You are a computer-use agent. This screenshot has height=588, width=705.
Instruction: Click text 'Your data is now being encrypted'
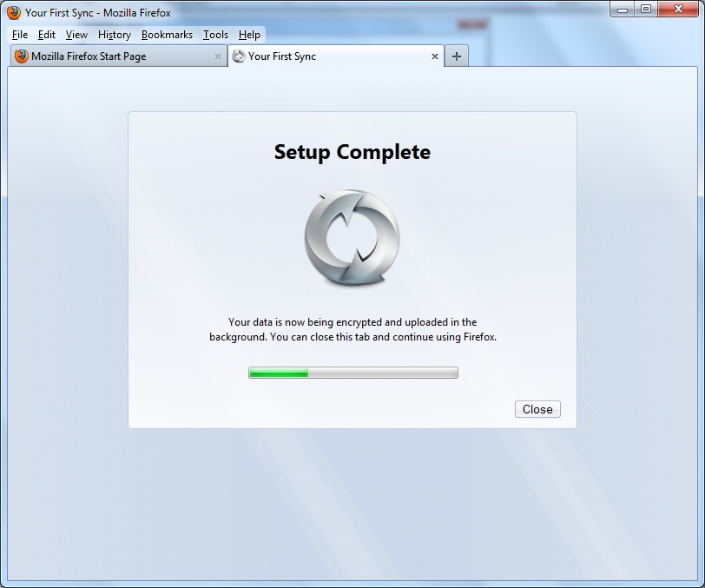[x=303, y=322]
